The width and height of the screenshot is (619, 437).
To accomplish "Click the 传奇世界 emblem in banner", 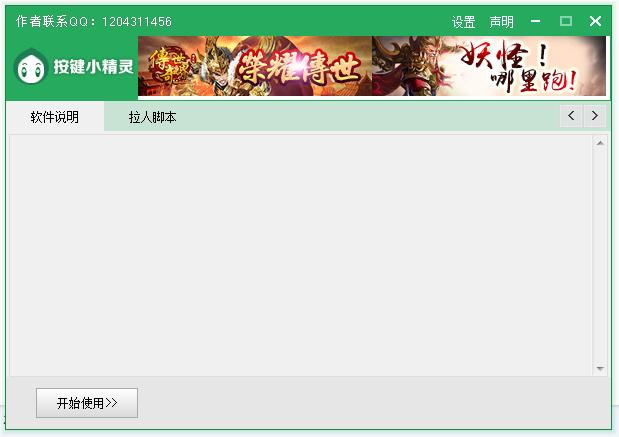I will (169, 65).
